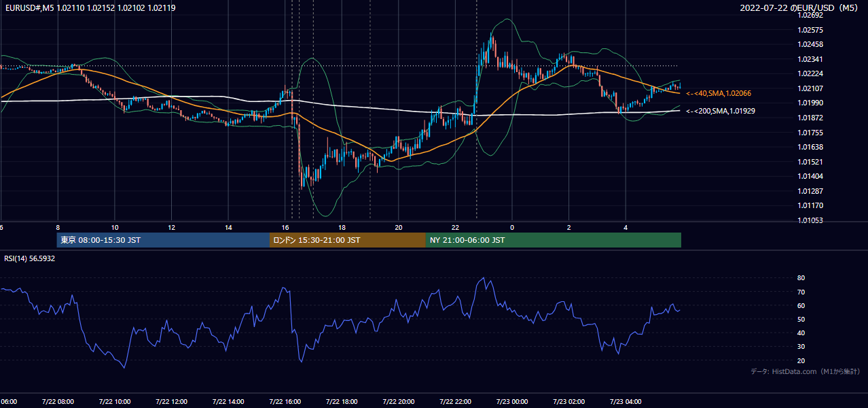Click price axis label 1.01872
This screenshot has height=408, width=868.
point(810,118)
